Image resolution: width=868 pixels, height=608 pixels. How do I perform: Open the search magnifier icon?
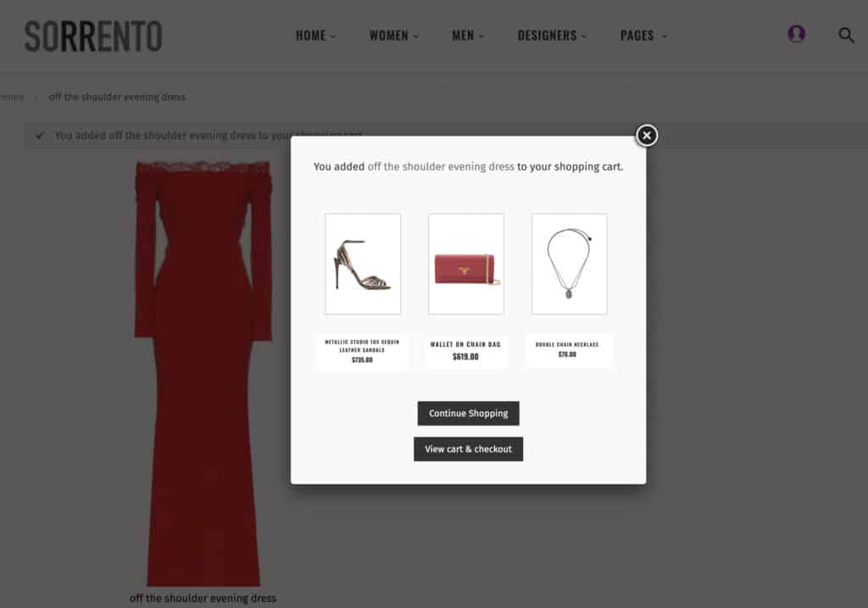[x=846, y=36]
